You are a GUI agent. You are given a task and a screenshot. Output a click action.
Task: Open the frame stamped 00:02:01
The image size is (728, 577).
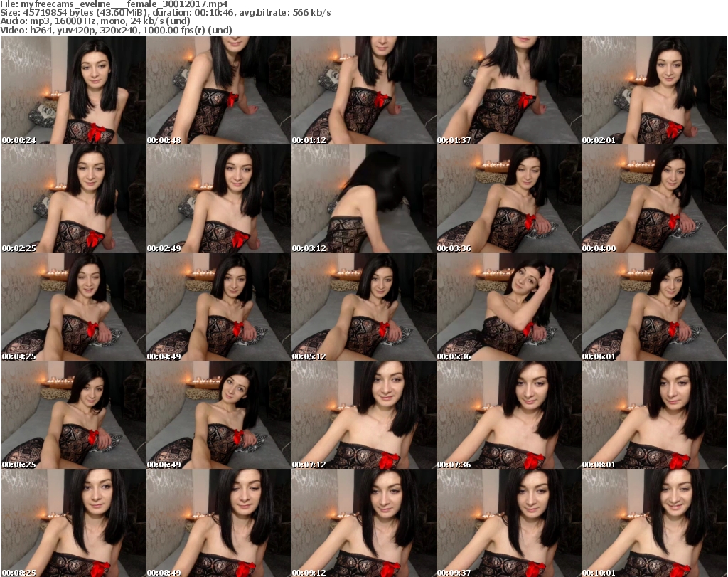[654, 90]
